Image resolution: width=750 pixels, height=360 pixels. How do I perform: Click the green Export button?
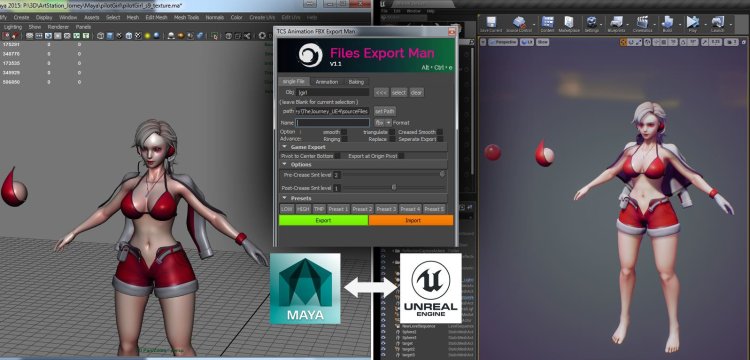click(x=323, y=220)
